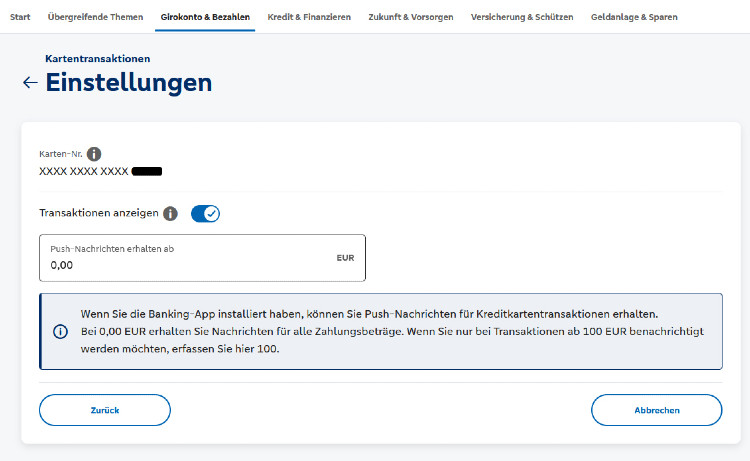Image resolution: width=750 pixels, height=461 pixels.
Task: Click the EUR currency label
Action: point(345,258)
